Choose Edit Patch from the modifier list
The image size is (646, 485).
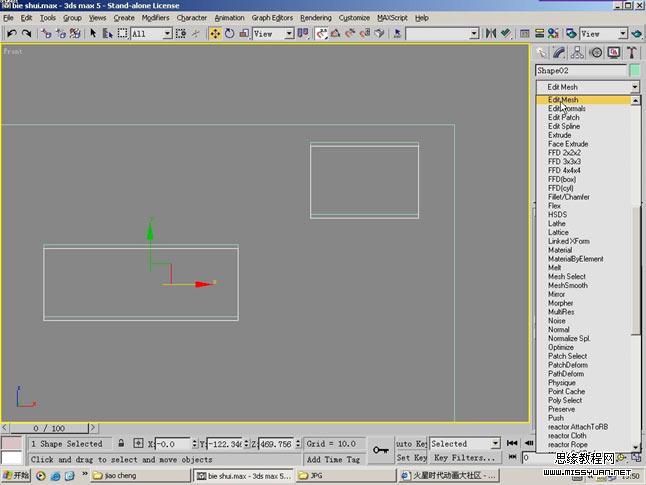563,117
